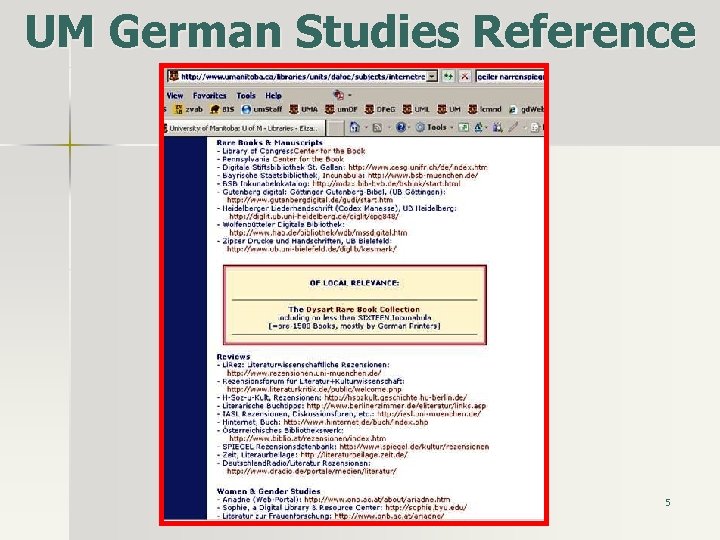This screenshot has height=540, width=720.
Task: Open the BIS favorites link
Action: pyautogui.click(x=222, y=109)
